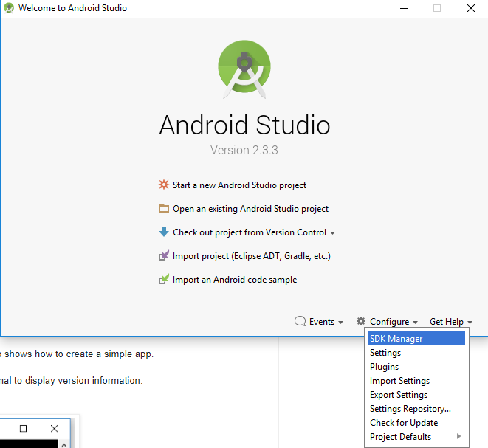Screen dimensions: 488x448
Task: Select Import Settings menu entry
Action: [416, 381]
